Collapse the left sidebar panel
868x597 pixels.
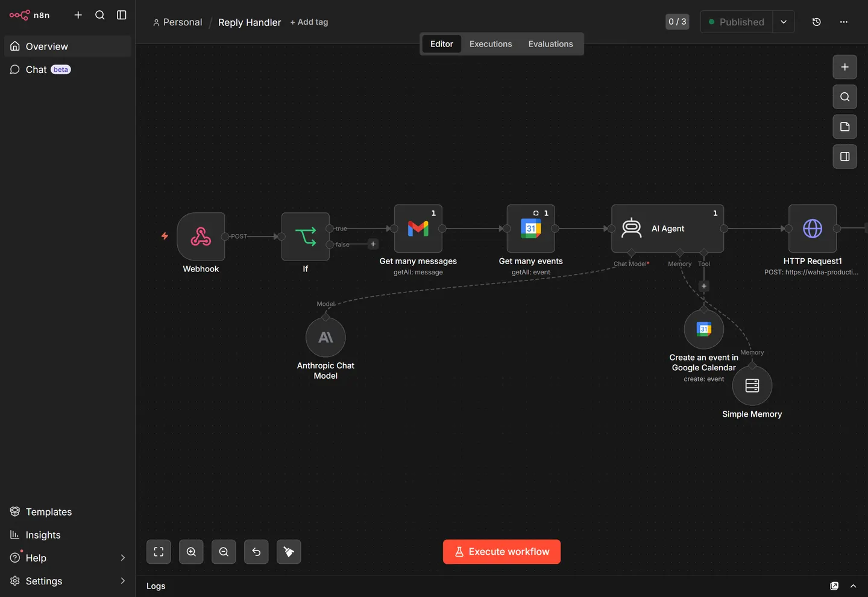[x=122, y=15]
